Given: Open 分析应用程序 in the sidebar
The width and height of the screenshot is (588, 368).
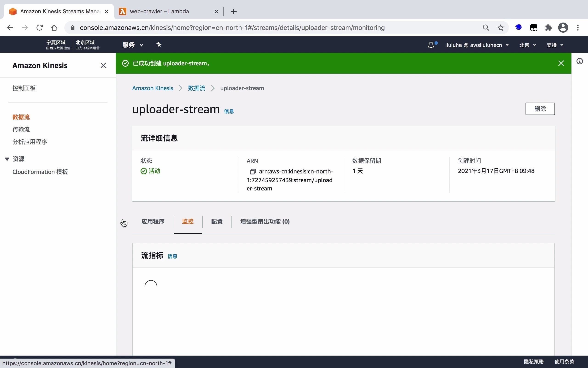Looking at the screenshot, I should [30, 142].
